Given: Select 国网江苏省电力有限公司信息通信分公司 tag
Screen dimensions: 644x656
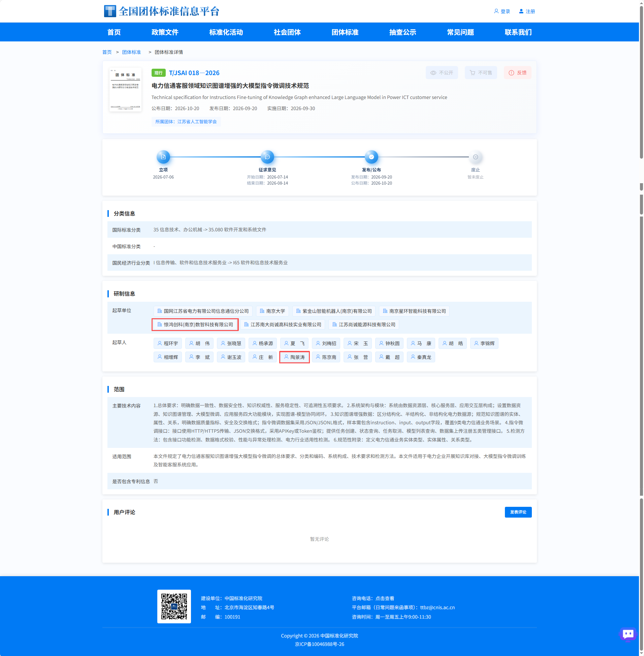Looking at the screenshot, I should (x=203, y=311).
